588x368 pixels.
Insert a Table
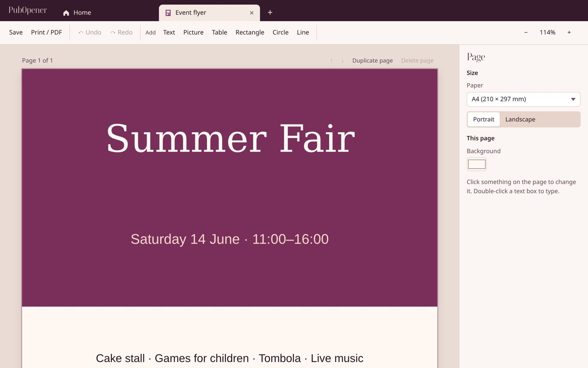coord(219,32)
